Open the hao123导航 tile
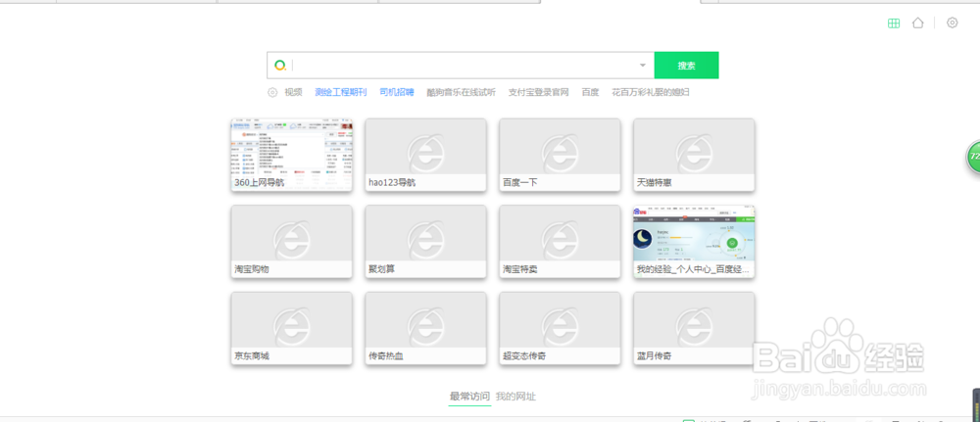 click(425, 155)
